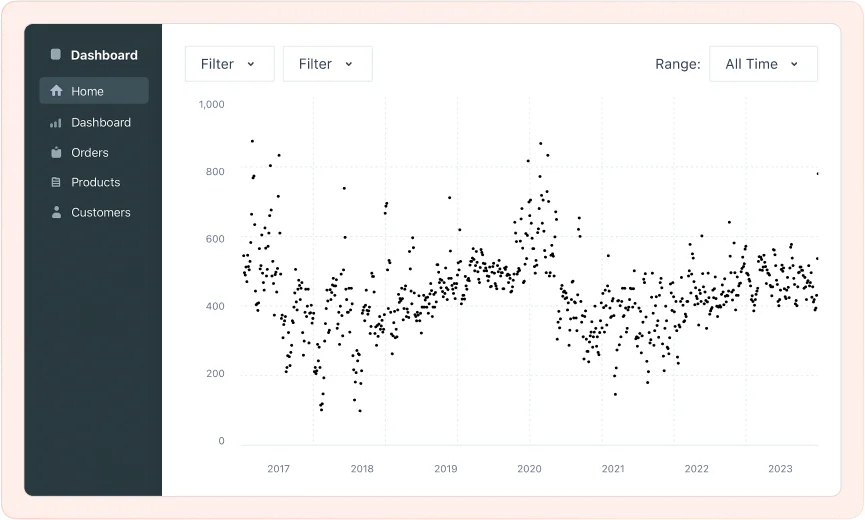Click the Orders bag icon
This screenshot has width=865, height=520.
click(56, 152)
